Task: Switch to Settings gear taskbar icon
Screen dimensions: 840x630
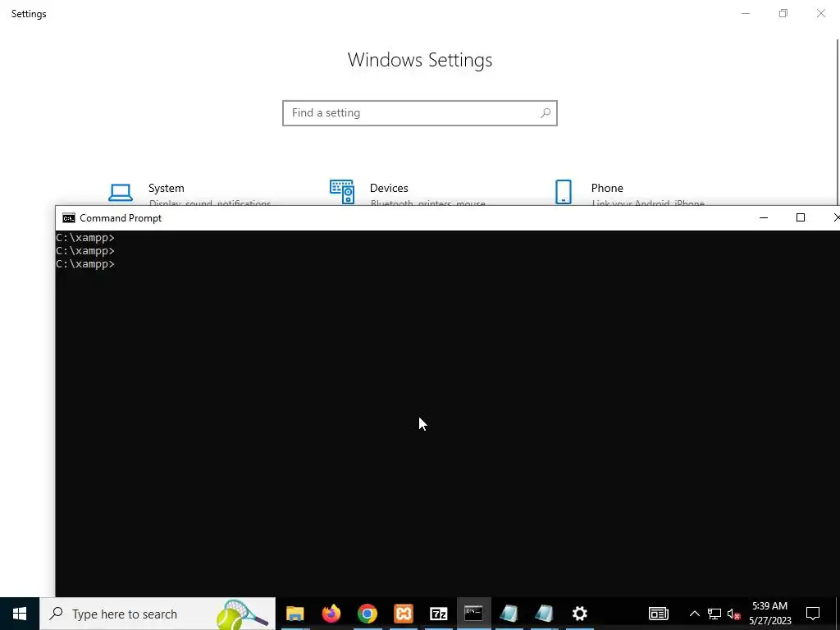Action: pos(580,614)
